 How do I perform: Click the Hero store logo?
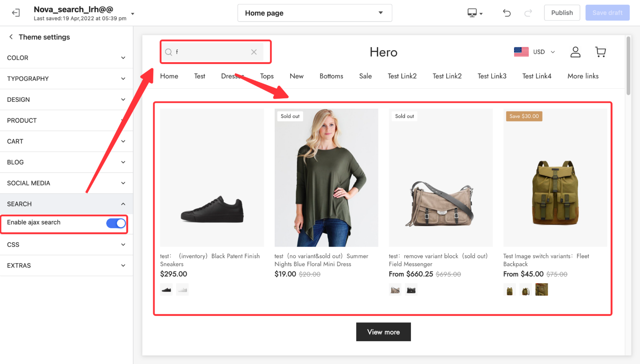[x=383, y=52]
